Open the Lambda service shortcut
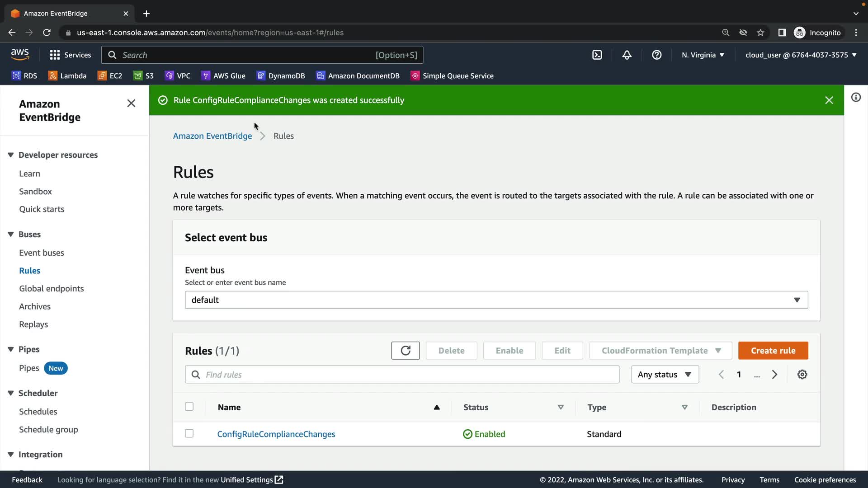Viewport: 868px width, 488px height. [67, 76]
